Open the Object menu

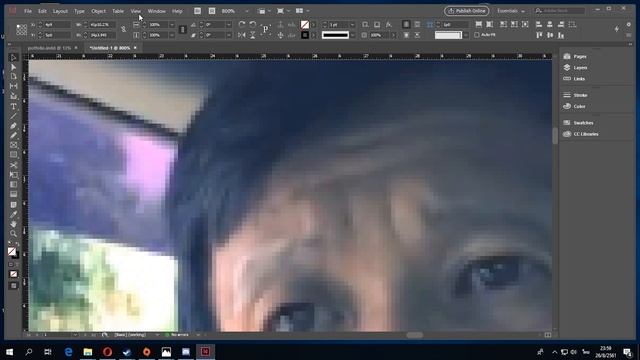tap(98, 11)
